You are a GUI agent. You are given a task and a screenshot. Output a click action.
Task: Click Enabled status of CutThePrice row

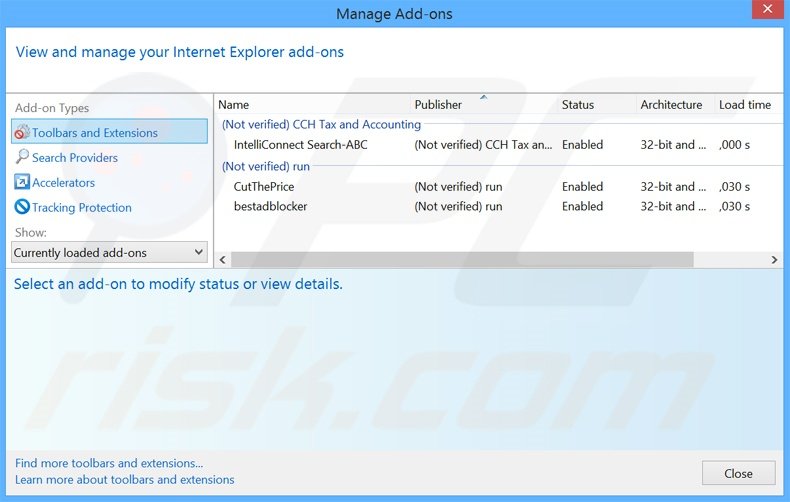[x=582, y=186]
